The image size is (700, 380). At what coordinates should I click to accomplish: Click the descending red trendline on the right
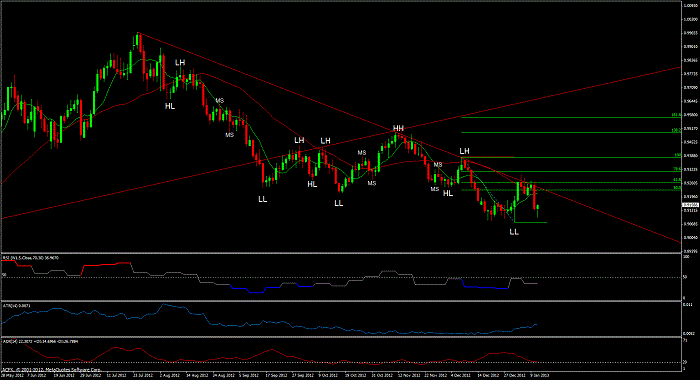point(625,221)
